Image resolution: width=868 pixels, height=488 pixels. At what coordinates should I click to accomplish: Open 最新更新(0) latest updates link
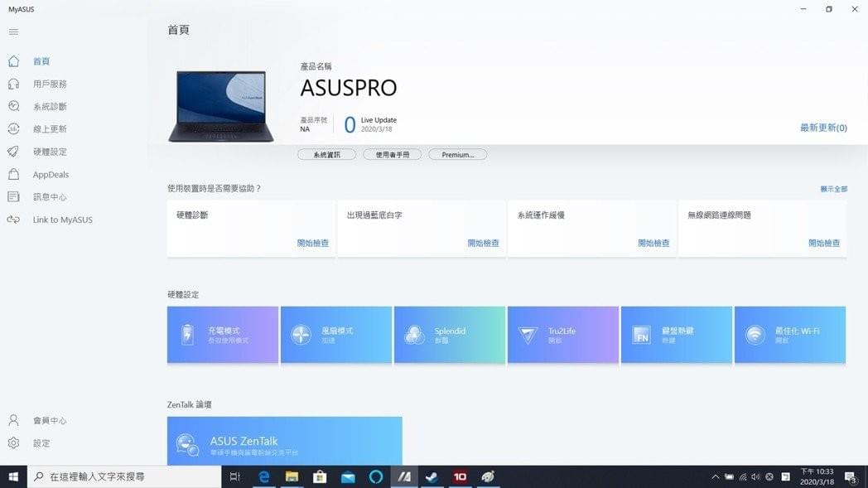click(823, 128)
